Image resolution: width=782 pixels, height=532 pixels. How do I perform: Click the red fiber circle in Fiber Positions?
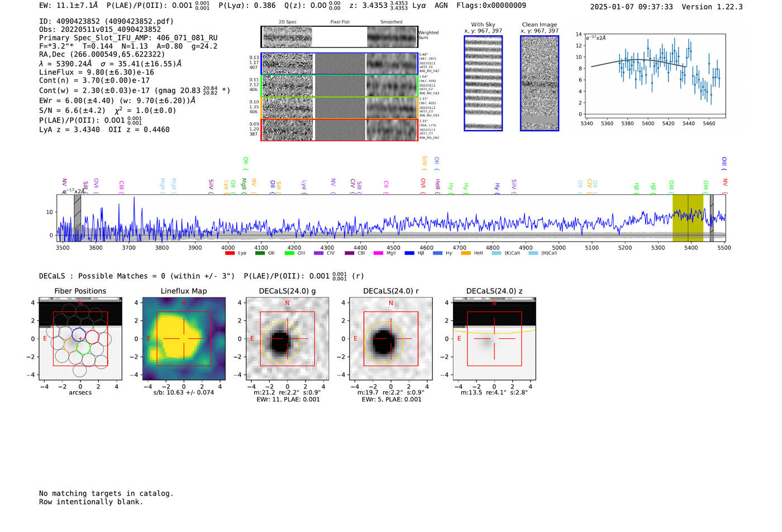pyautogui.click(x=92, y=337)
